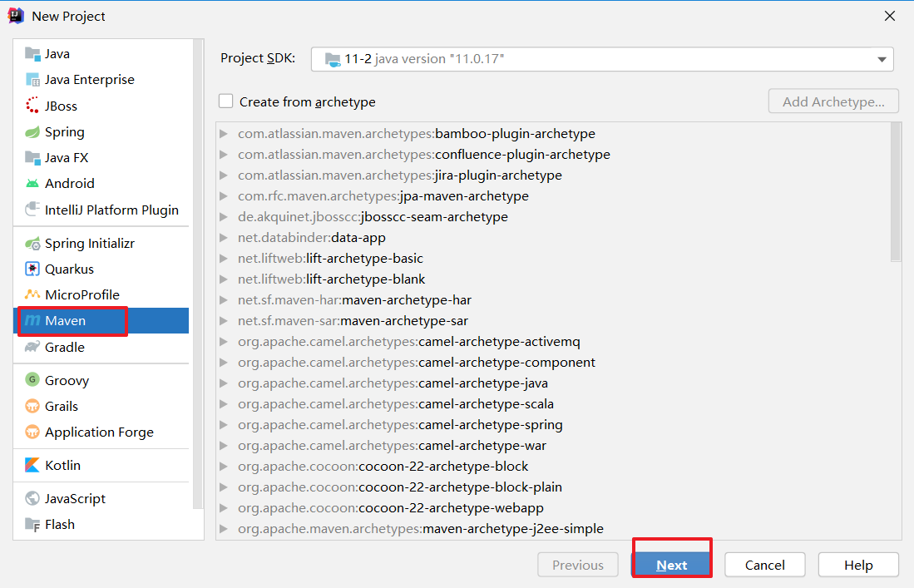Click the project type list scrollbar

click(x=198, y=275)
